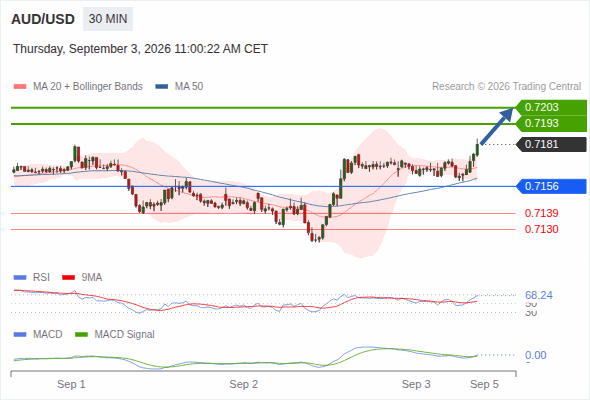The image size is (590, 400).
Task: Select the red 0.7139 support level
Action: coord(541,213)
